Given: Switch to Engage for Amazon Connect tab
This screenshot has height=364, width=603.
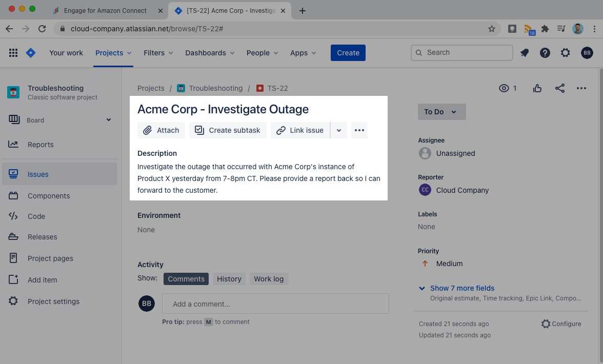Looking at the screenshot, I should click(105, 11).
